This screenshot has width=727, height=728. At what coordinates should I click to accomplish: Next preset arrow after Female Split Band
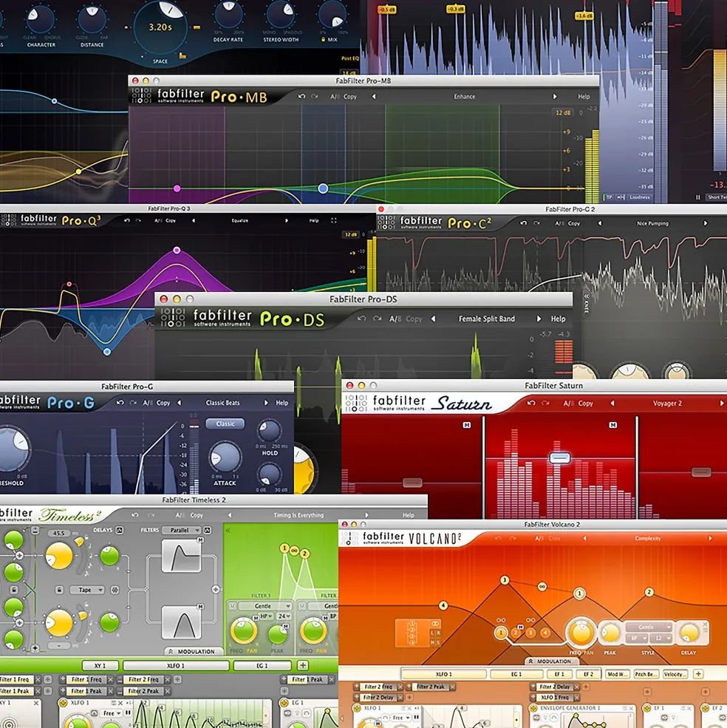pyautogui.click(x=539, y=319)
